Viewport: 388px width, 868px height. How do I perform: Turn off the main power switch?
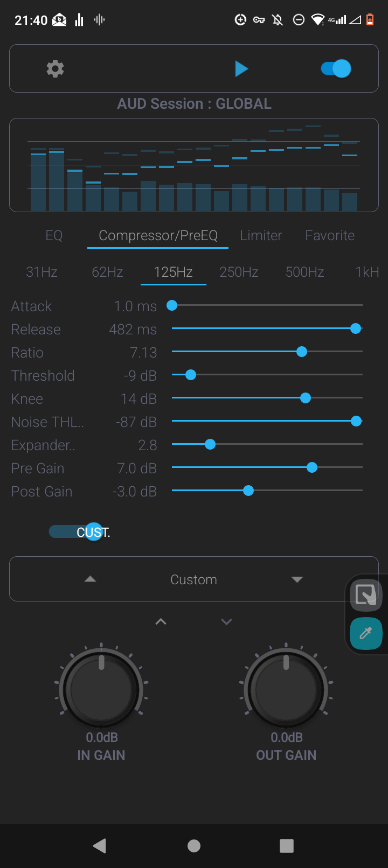(x=336, y=69)
